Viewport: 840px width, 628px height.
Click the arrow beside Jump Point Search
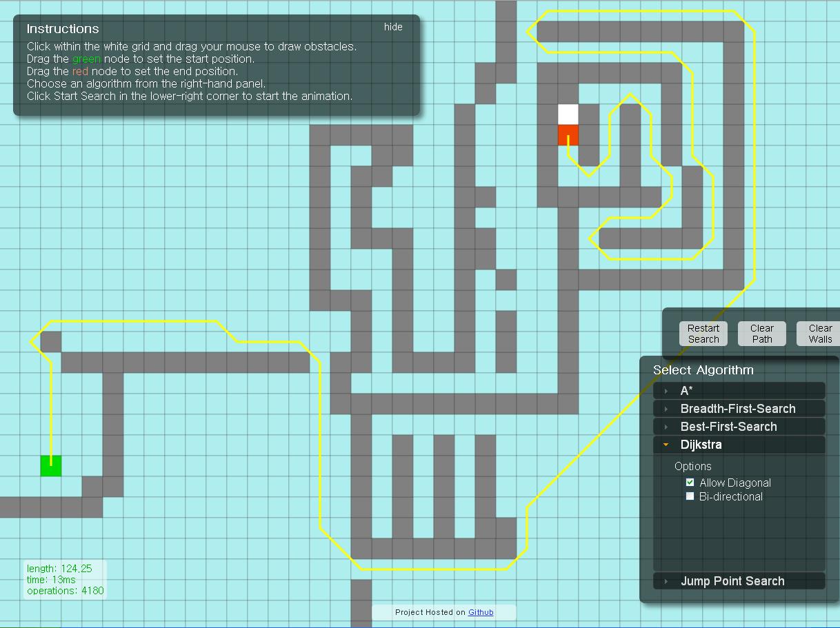coord(665,581)
